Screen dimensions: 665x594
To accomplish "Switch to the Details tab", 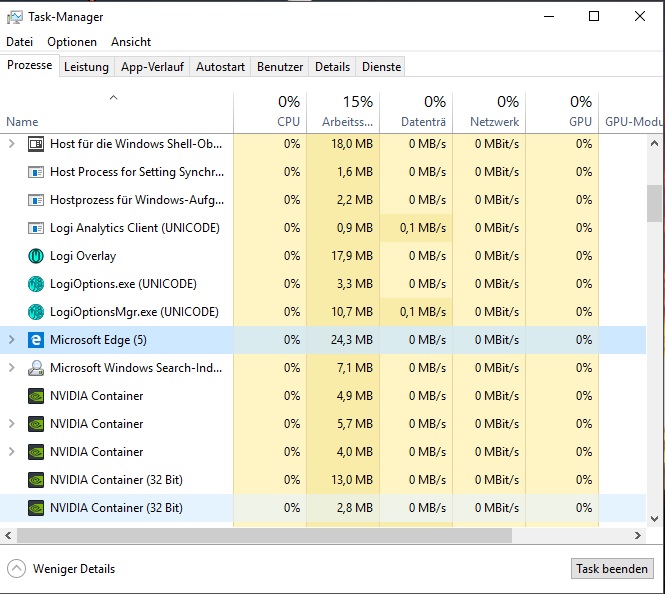I will (332, 67).
